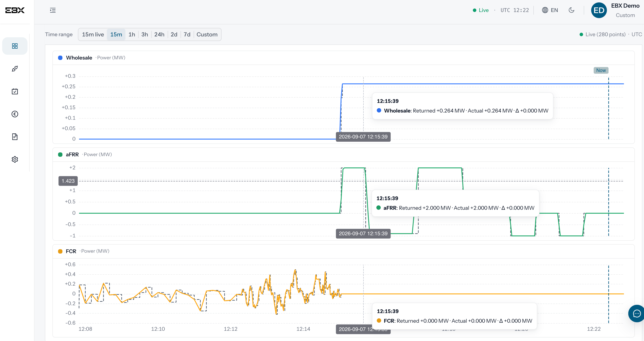
Task: Click the Time range label
Action: point(59,34)
